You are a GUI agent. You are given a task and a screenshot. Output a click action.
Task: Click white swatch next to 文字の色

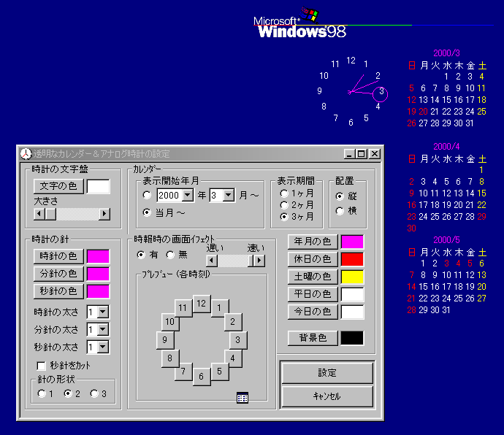click(x=99, y=186)
